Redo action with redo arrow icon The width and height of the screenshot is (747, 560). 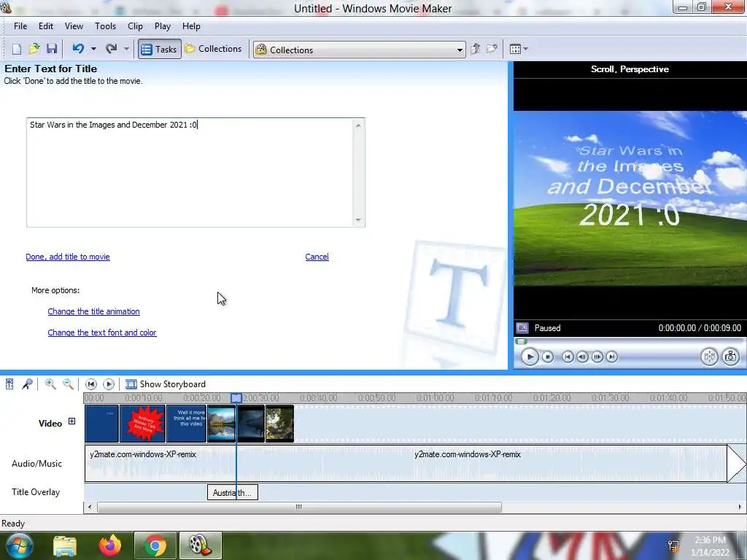[x=112, y=49]
